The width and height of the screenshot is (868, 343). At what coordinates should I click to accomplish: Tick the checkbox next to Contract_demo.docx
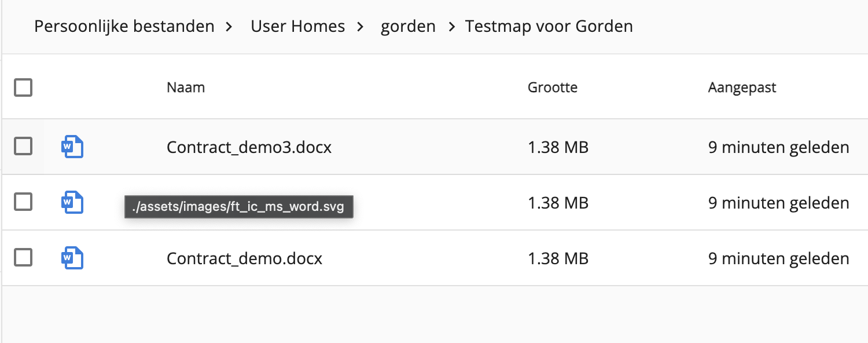point(23,258)
